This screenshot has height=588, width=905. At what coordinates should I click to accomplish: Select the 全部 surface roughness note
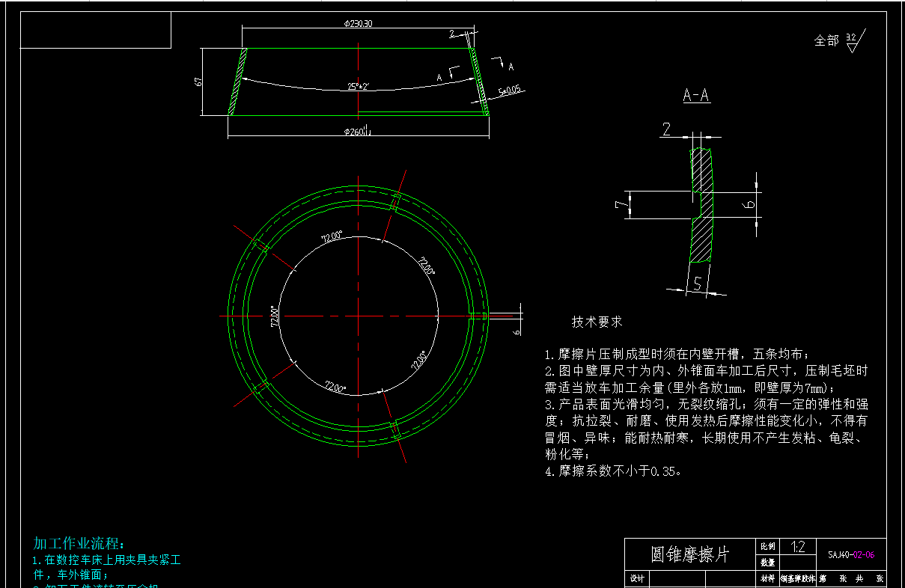826,41
